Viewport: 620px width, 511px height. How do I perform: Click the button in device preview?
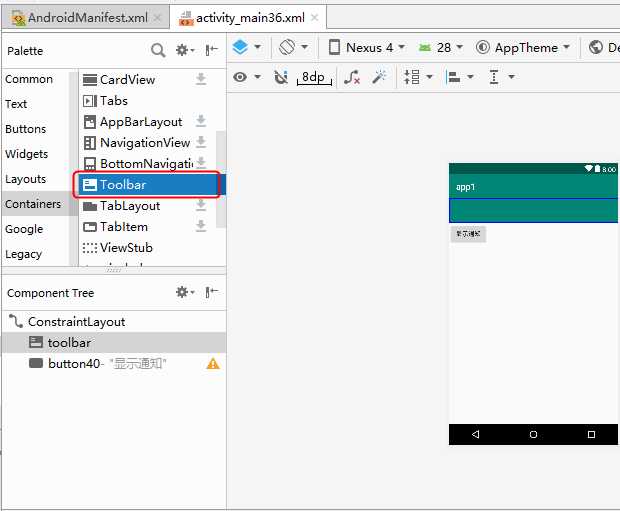[x=468, y=234]
